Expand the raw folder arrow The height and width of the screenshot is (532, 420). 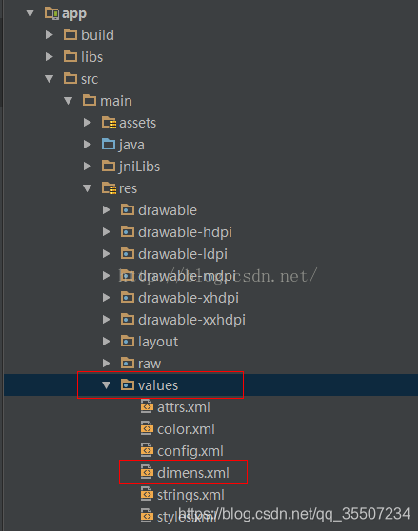[107, 364]
